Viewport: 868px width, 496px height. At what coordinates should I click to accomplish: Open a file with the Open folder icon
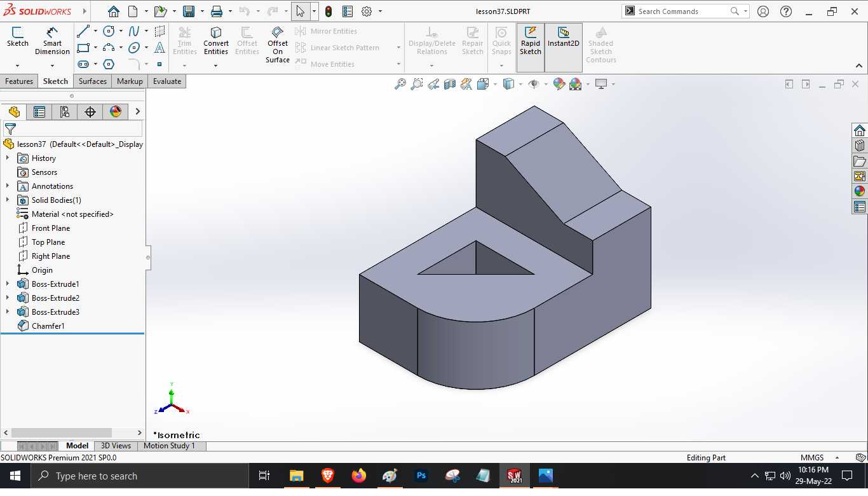click(x=160, y=11)
